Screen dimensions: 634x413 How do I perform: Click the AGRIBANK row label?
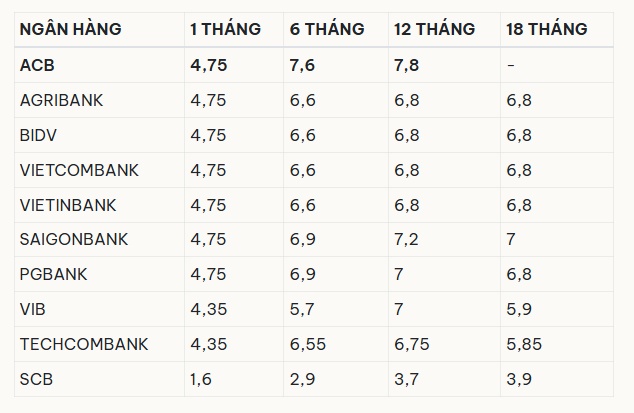[61, 100]
